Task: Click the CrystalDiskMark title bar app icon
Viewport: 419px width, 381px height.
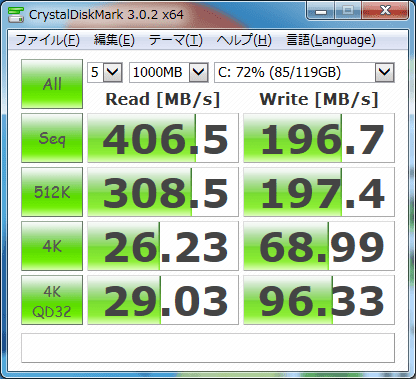Action: (x=15, y=14)
